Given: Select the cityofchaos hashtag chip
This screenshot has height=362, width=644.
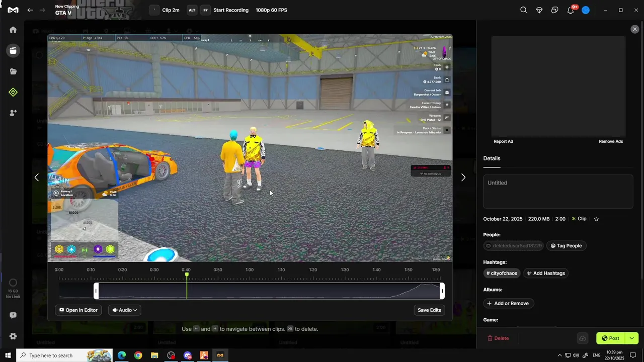Looking at the screenshot, I should (502, 273).
